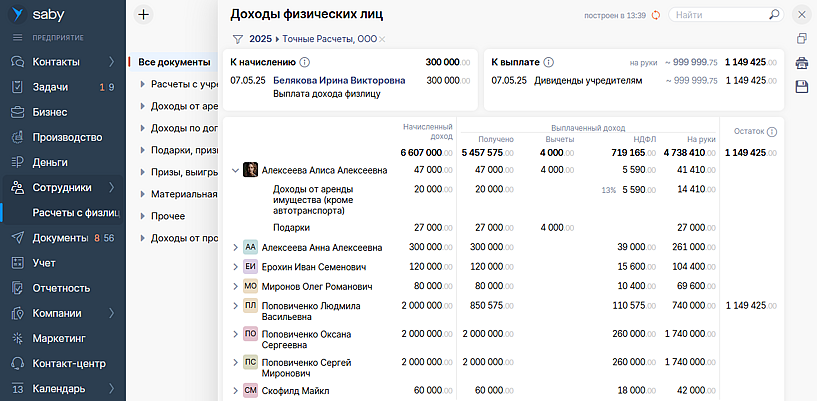The height and width of the screenshot is (401, 817).
Task: Expand the Половинченко Оксана Сергеевна row
Action: coord(235,334)
